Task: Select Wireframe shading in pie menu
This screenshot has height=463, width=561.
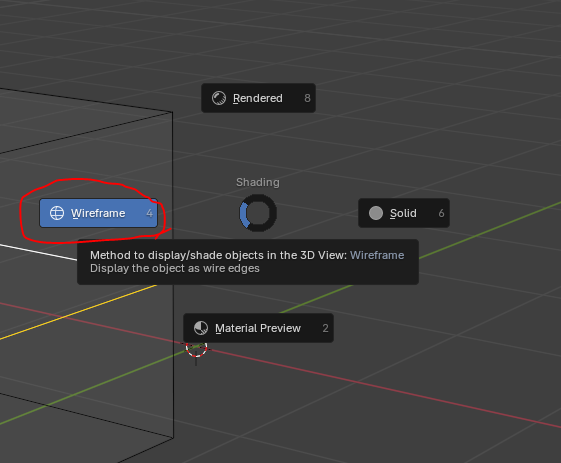Action: [98, 213]
